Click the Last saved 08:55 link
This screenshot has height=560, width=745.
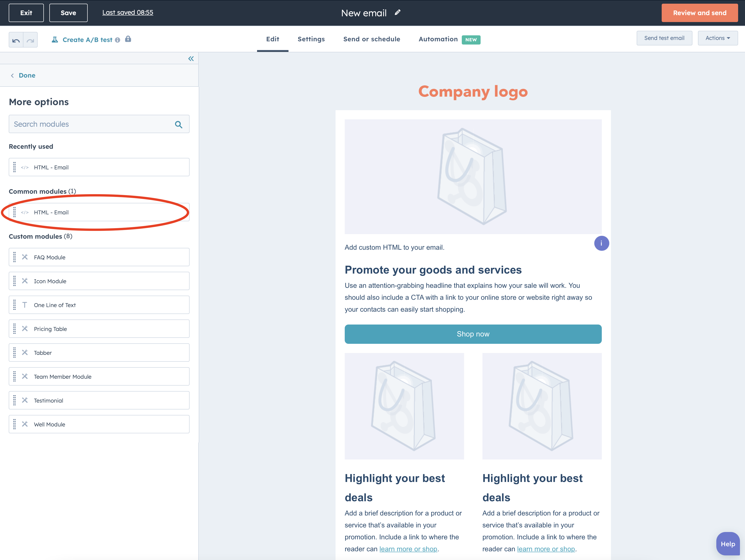(128, 12)
